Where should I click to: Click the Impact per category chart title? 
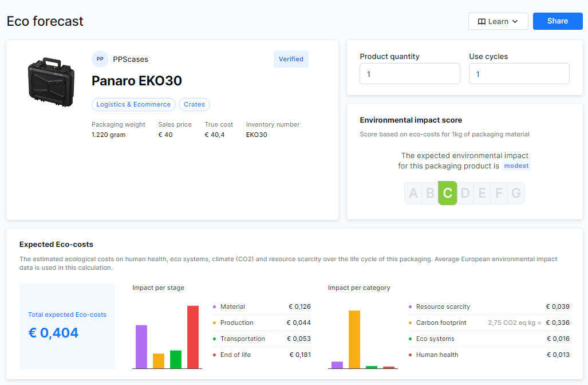tap(359, 288)
